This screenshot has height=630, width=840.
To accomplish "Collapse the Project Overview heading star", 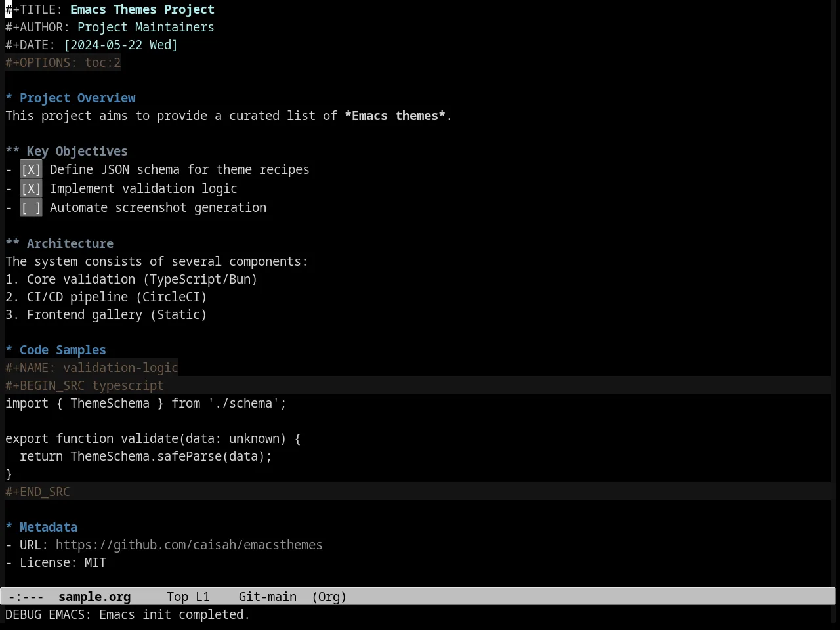I will (x=9, y=98).
